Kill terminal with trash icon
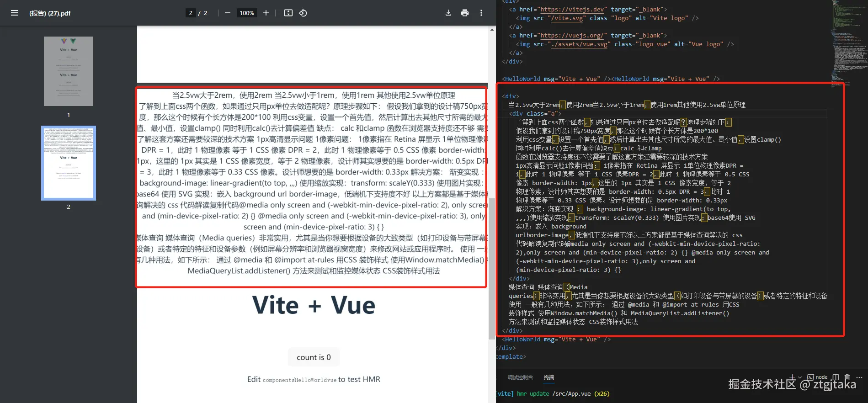The height and width of the screenshot is (403, 868). click(x=847, y=377)
